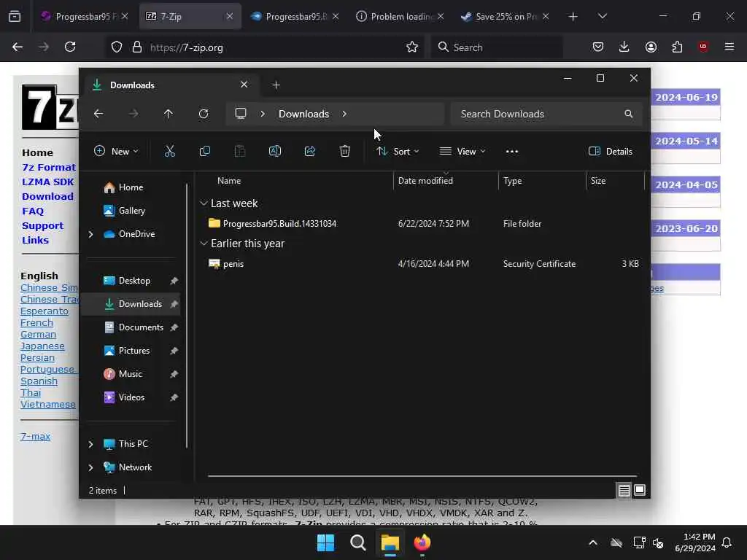Screen dimensions: 747x560
Task: Switch to the Problem loading page tab
Action: tap(400, 17)
